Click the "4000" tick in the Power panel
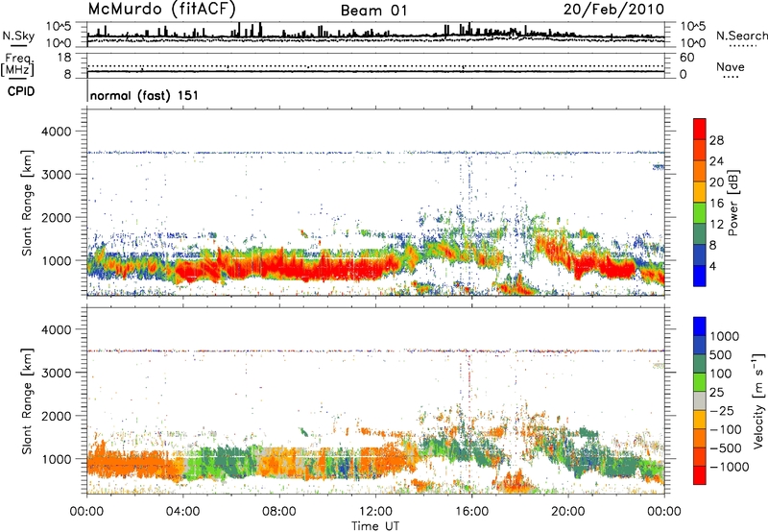768x532 pixels. pos(57,132)
